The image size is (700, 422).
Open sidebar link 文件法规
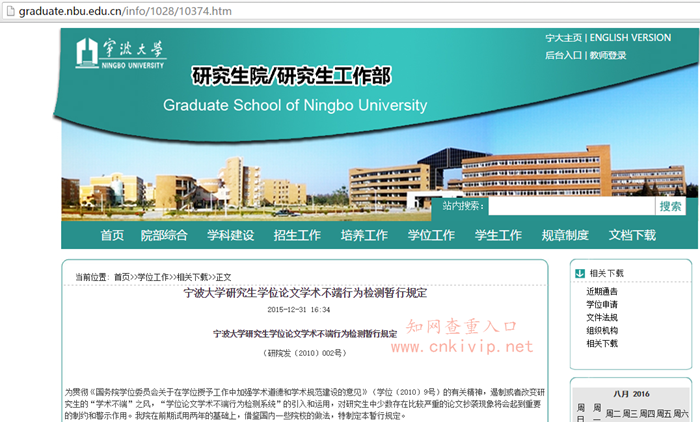pyautogui.click(x=602, y=318)
